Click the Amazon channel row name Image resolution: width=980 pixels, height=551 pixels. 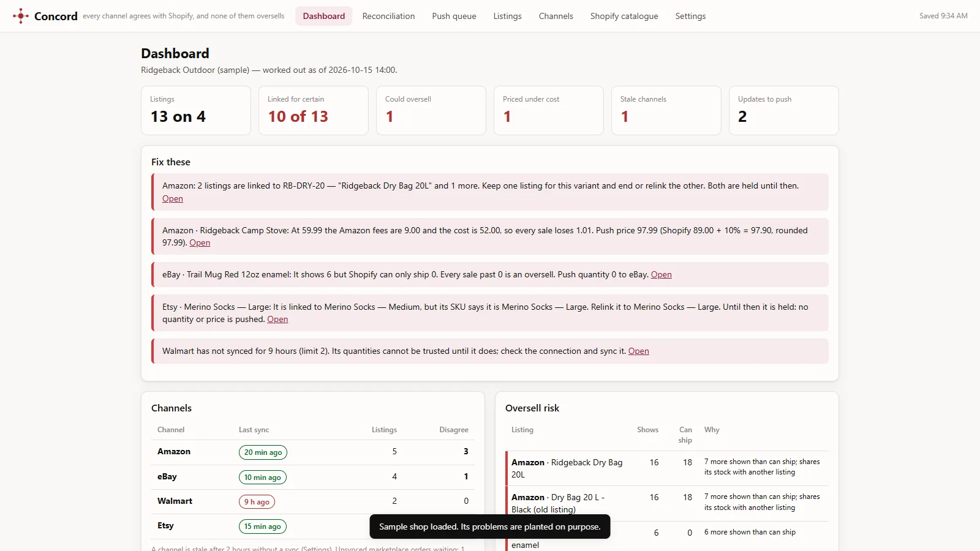[174, 451]
